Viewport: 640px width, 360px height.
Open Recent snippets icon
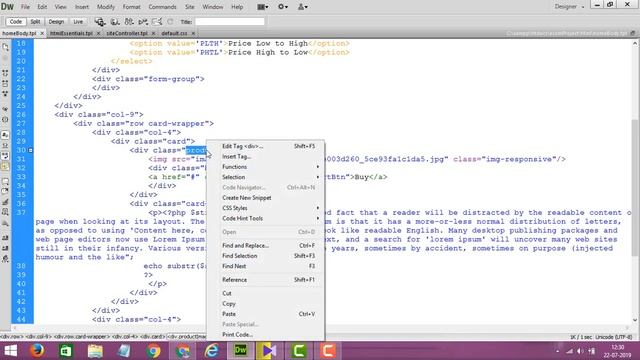(x=5, y=212)
